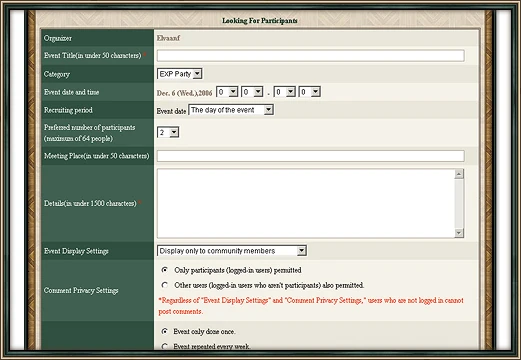Click the 'Recruiting period' label
Screen dimensions: 521x360
pyautogui.click(x=68, y=110)
